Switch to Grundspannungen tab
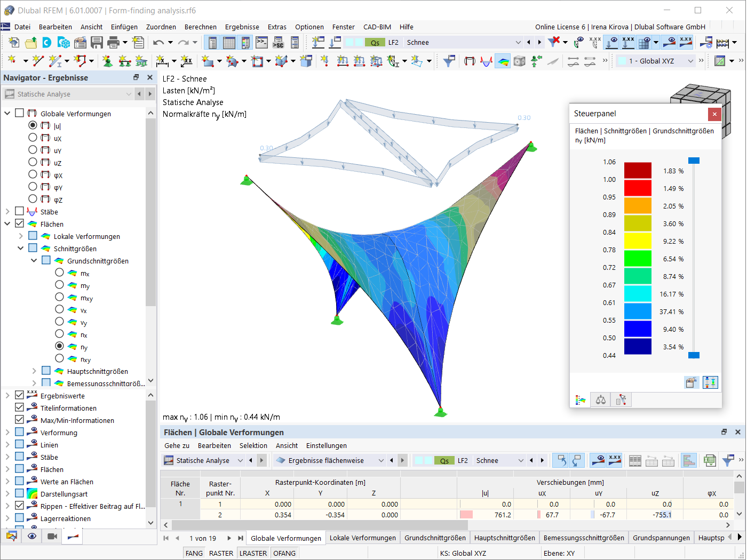The width and height of the screenshot is (747, 560). pos(661,538)
